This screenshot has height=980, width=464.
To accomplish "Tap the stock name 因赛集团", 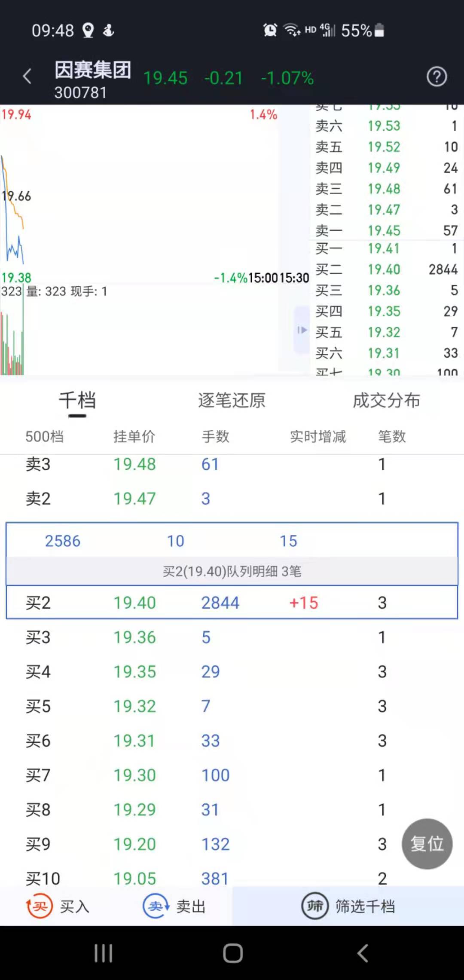I will tap(93, 70).
